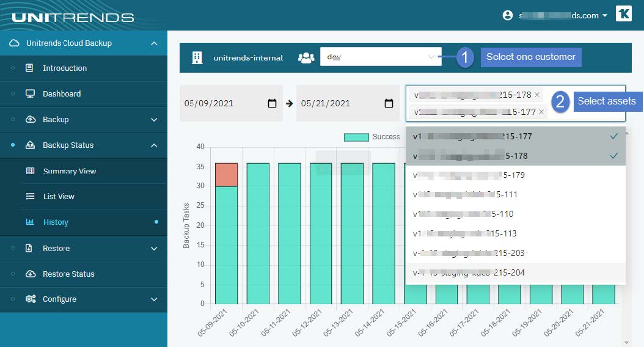Click the success bar for 05-12-2021
The height and width of the screenshot is (347, 644).
tap(321, 233)
